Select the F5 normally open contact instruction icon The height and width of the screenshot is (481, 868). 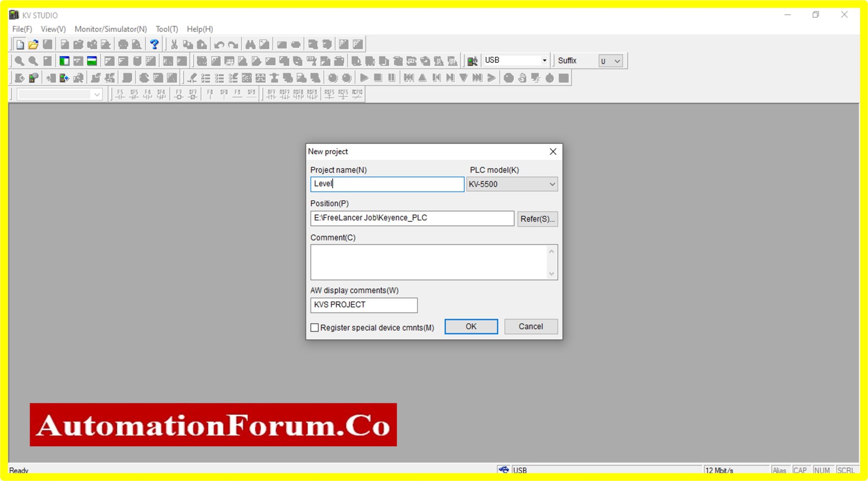coord(120,94)
